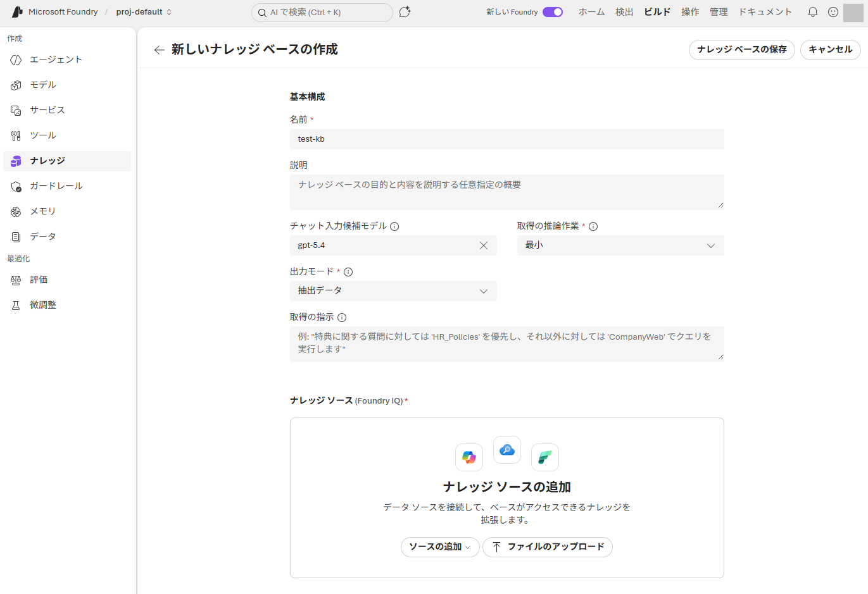Viewport: 868px width, 594px height.
Task: Click ファイルのアップロード button
Action: tap(548, 547)
